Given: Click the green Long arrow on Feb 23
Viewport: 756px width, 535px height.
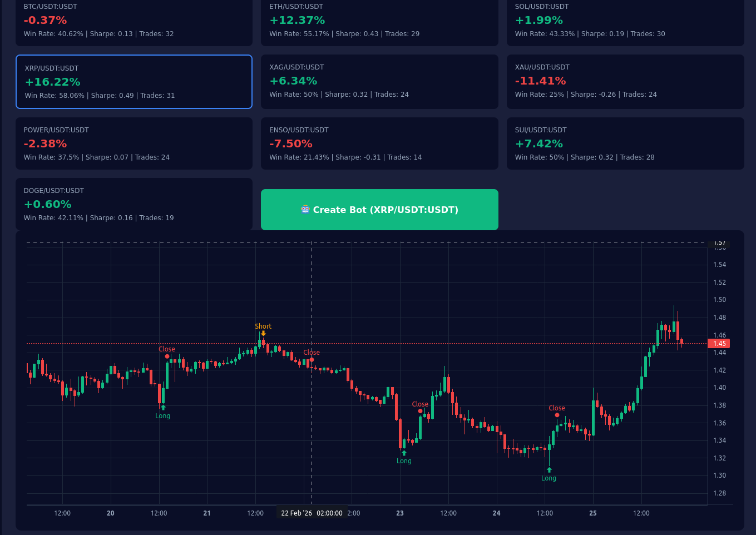Looking at the screenshot, I should click(404, 453).
